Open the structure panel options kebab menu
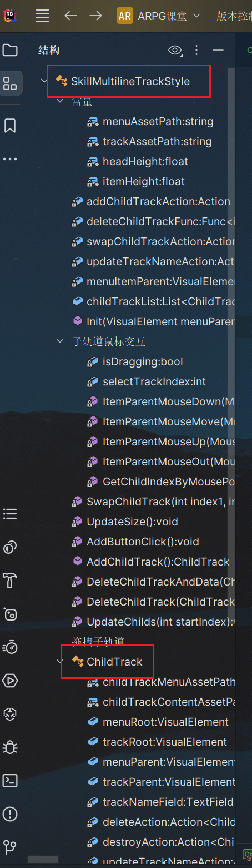The width and height of the screenshot is (252, 868). 196,51
